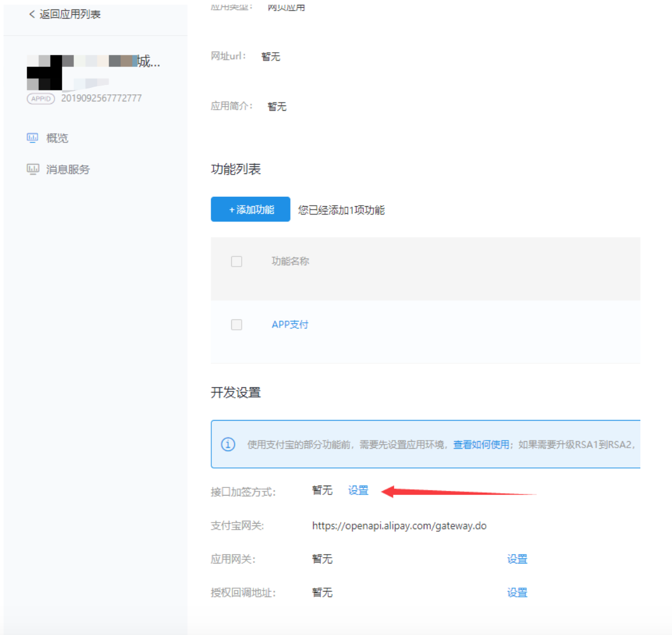
Task: Click the gateway URL https://openapi.alipay.com/gateway.do
Action: pos(399,525)
